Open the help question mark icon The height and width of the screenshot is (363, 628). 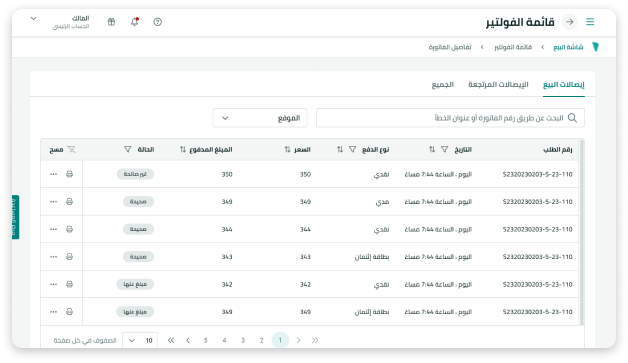pos(157,22)
